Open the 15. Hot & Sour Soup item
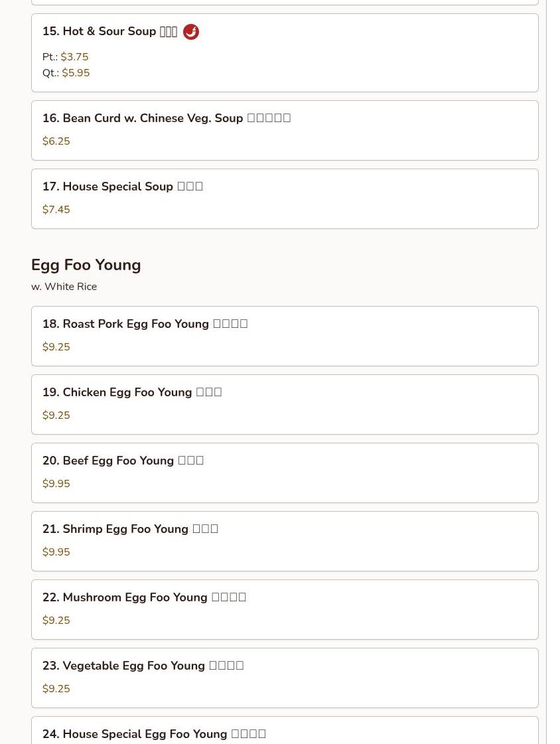The width and height of the screenshot is (560, 744). [x=285, y=52]
